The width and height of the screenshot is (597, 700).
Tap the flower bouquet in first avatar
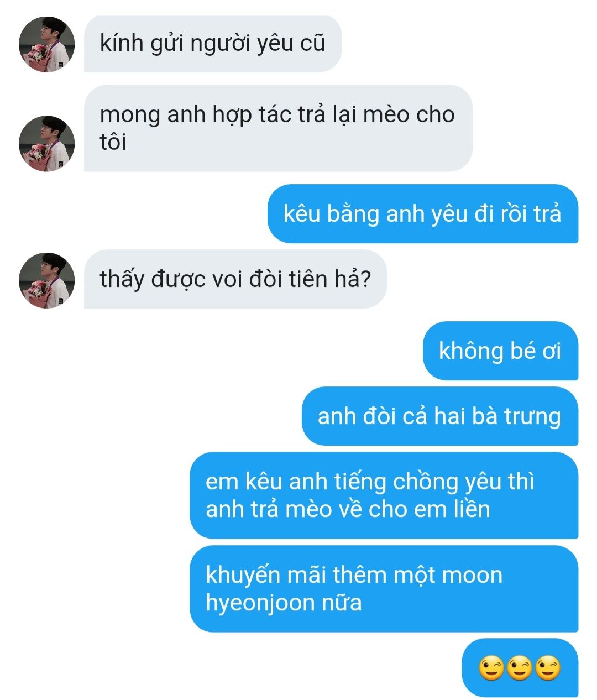tap(38, 55)
